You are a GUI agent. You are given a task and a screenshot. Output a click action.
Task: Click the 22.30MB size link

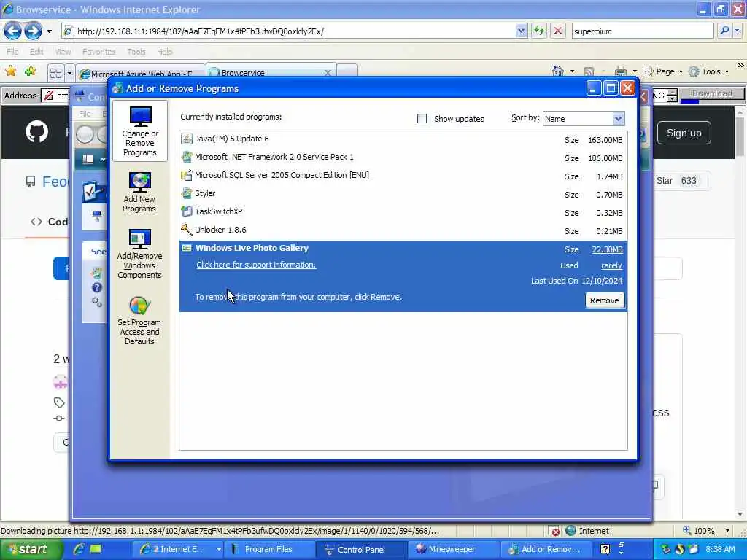point(607,249)
